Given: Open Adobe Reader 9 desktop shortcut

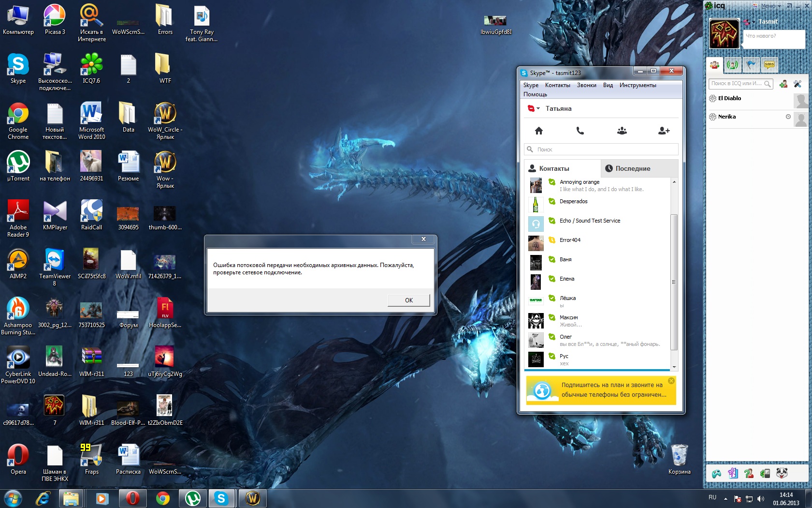Looking at the screenshot, I should (x=18, y=219).
